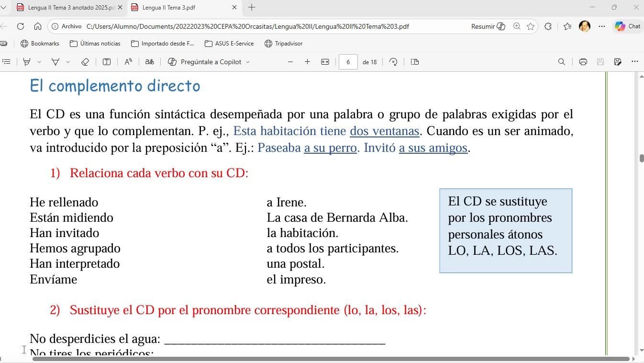Refresh the current page
This screenshot has height=363, width=644.
(x=21, y=26)
